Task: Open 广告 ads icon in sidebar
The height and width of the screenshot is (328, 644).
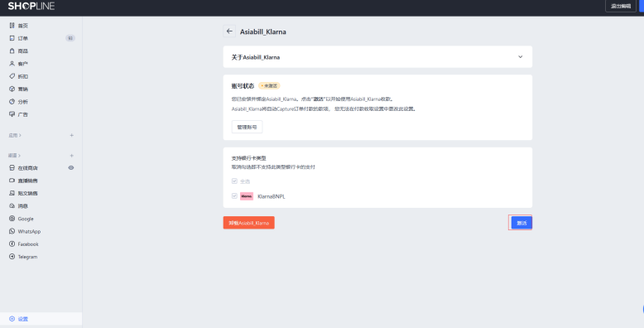Action: (12, 114)
